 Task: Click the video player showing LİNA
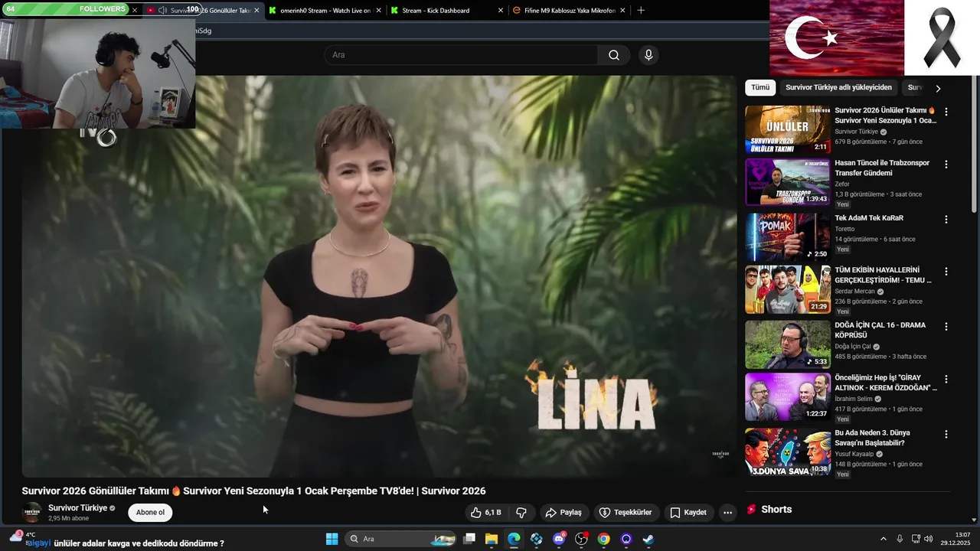pos(379,277)
